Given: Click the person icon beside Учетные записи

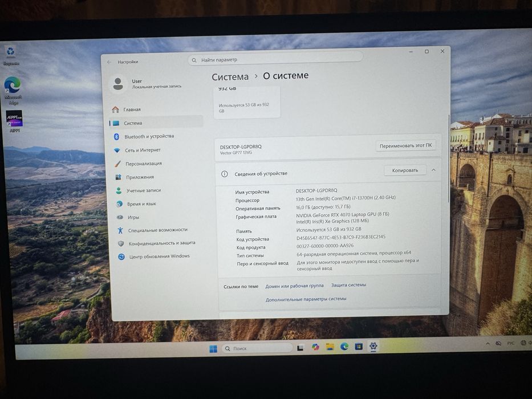Looking at the screenshot, I should (119, 190).
